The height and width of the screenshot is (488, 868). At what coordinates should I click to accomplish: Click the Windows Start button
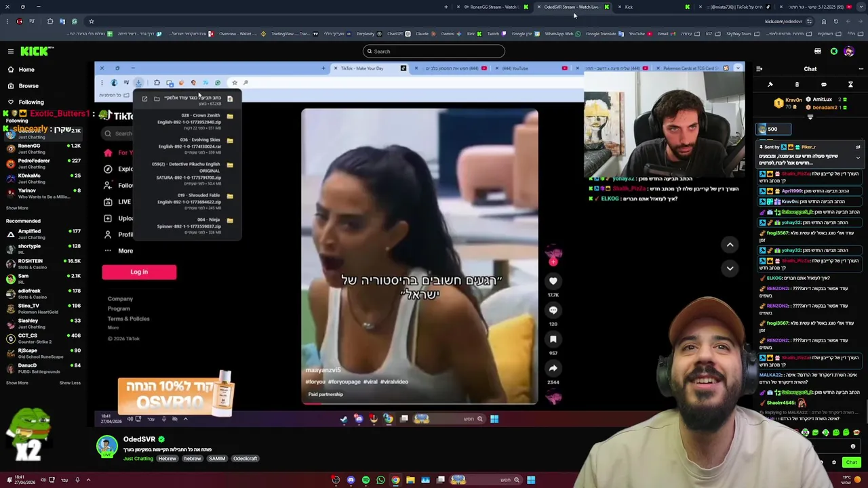[x=531, y=480]
